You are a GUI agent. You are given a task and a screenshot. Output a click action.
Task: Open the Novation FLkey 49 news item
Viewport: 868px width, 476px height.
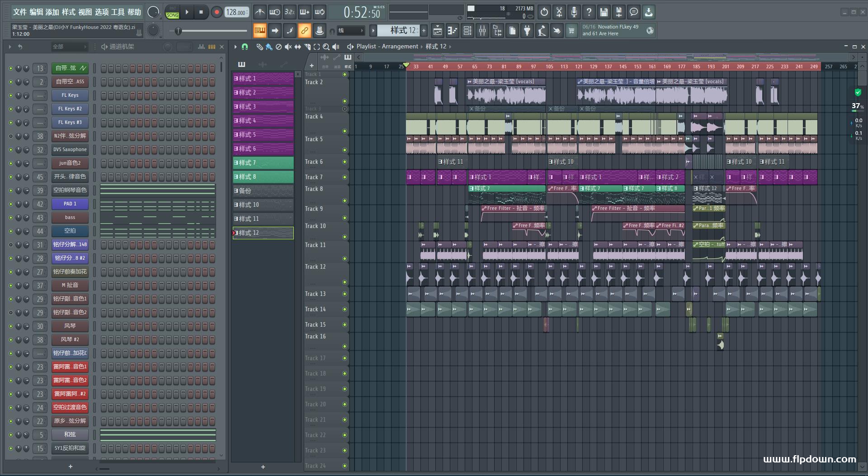click(618, 30)
